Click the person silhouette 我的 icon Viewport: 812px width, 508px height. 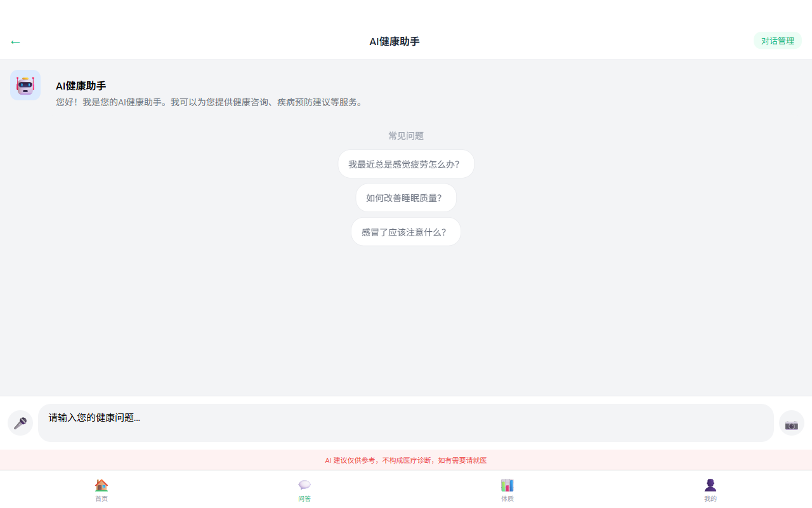point(710,485)
